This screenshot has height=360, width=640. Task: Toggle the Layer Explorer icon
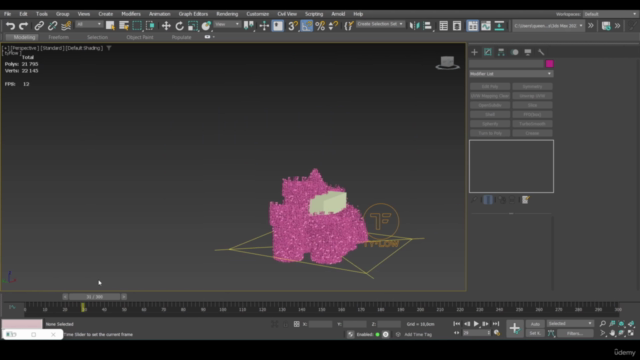point(457,26)
